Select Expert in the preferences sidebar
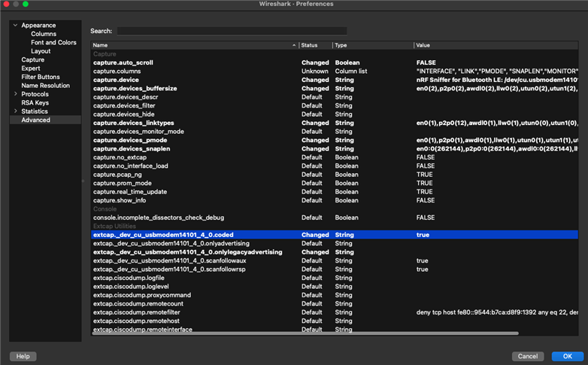Image resolution: width=588 pixels, height=365 pixels. tap(30, 68)
